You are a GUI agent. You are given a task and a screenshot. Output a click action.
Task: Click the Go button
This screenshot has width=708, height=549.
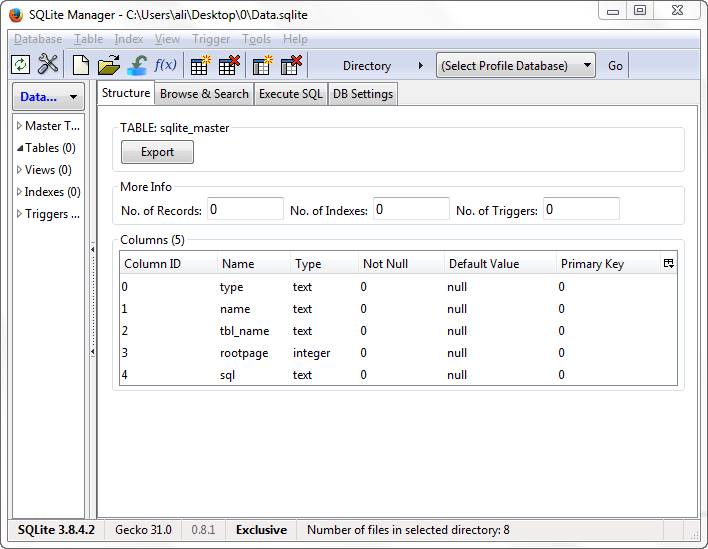point(615,65)
